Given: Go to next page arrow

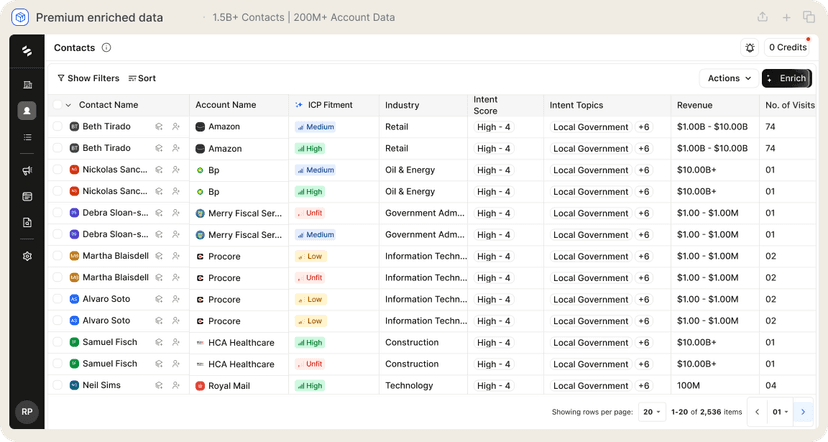Looking at the screenshot, I should pos(803,412).
